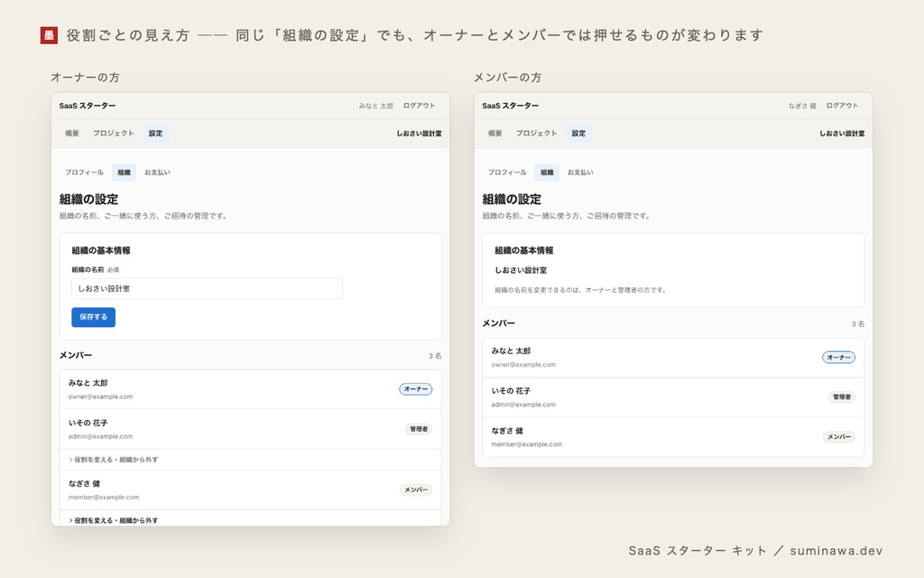Click ログアウト next to なぎさ 健
Image resolution: width=924 pixels, height=578 pixels.
click(x=842, y=106)
